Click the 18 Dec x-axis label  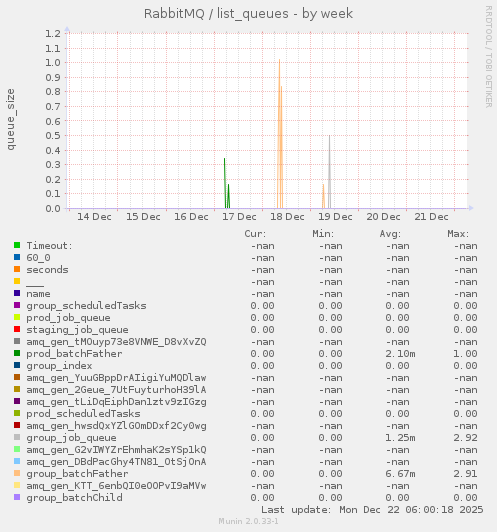click(x=287, y=217)
